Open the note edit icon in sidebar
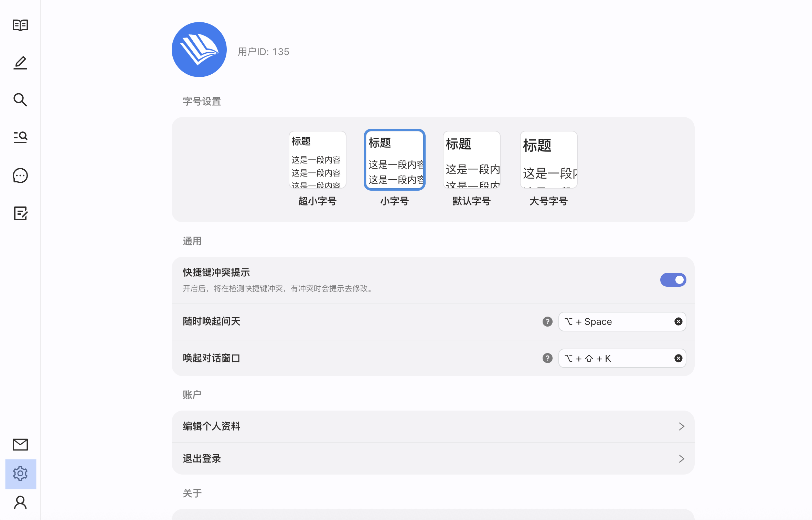Screen dimensions: 812x520 pos(20,213)
